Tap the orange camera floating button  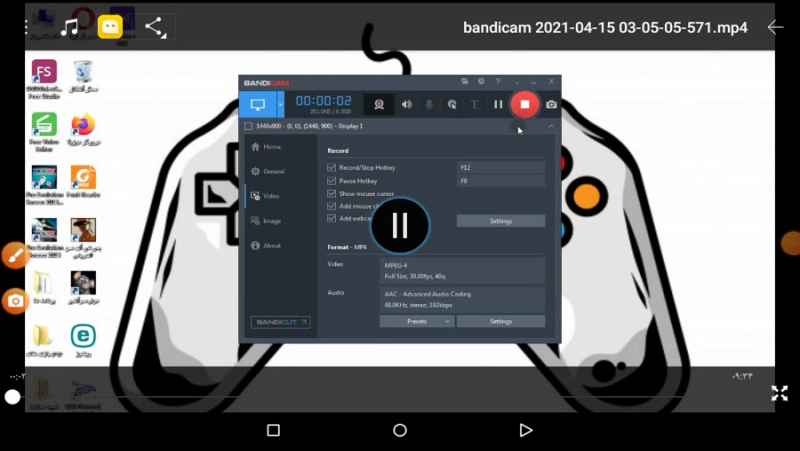[x=15, y=301]
